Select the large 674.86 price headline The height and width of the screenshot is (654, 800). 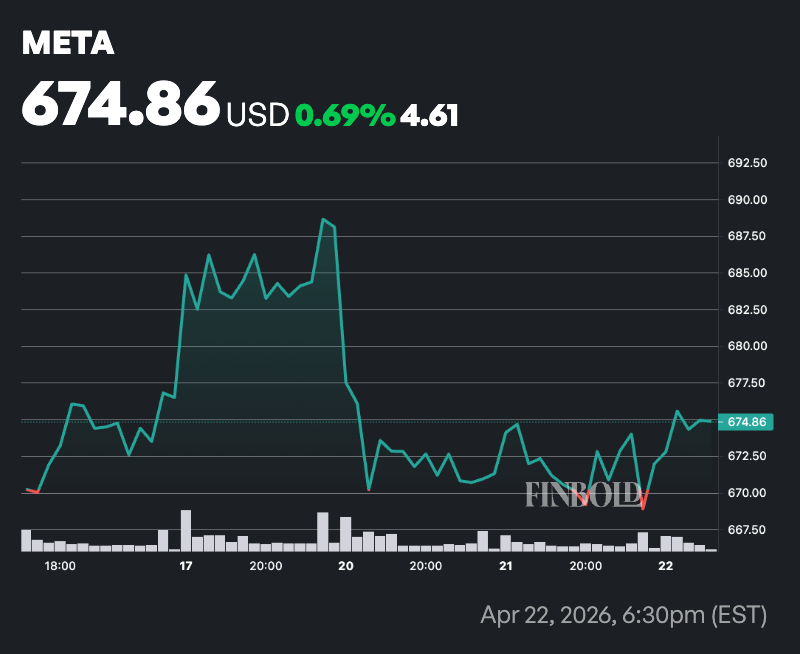pos(120,103)
